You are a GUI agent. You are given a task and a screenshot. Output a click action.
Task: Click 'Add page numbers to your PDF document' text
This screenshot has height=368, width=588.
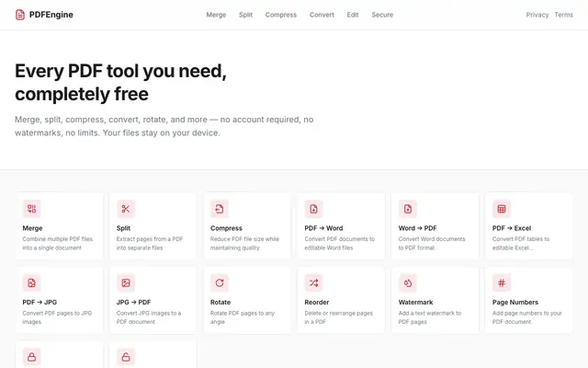[526, 317]
